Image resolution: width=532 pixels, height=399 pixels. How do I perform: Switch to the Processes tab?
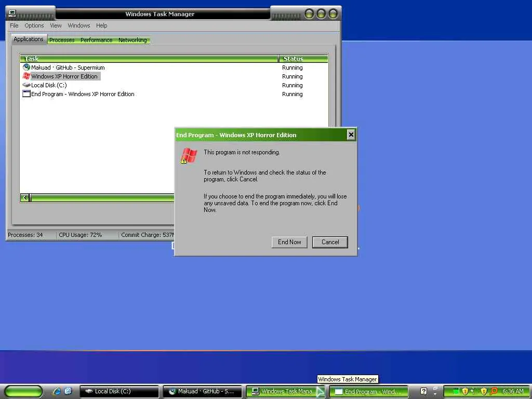[x=62, y=40]
